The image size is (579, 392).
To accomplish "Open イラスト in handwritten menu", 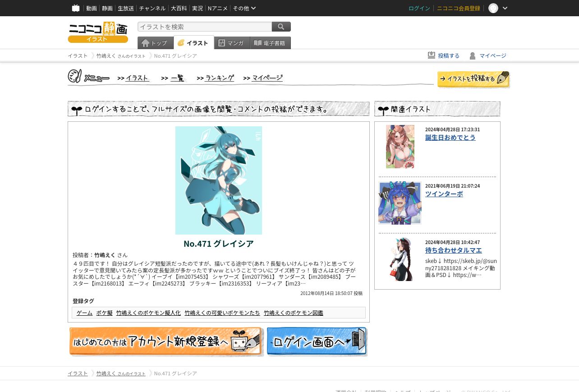I will click(x=137, y=78).
